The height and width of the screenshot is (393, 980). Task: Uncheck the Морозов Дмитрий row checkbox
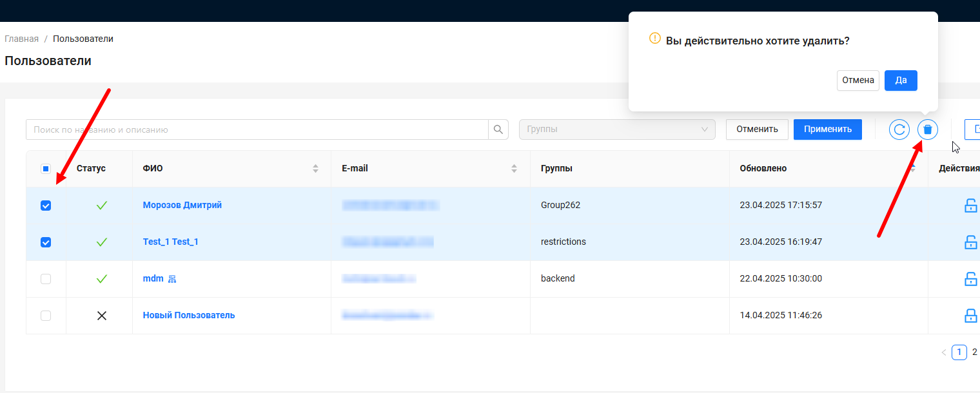pos(46,206)
